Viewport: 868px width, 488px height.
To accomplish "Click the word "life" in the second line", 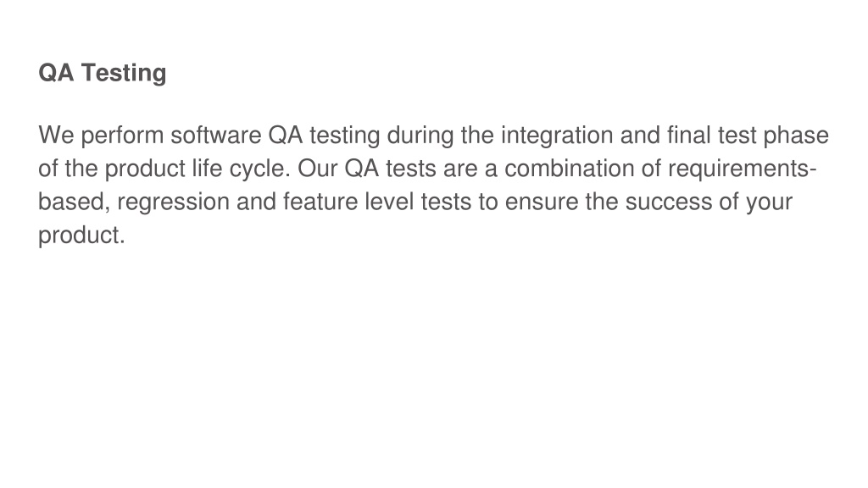I will 207,169.
